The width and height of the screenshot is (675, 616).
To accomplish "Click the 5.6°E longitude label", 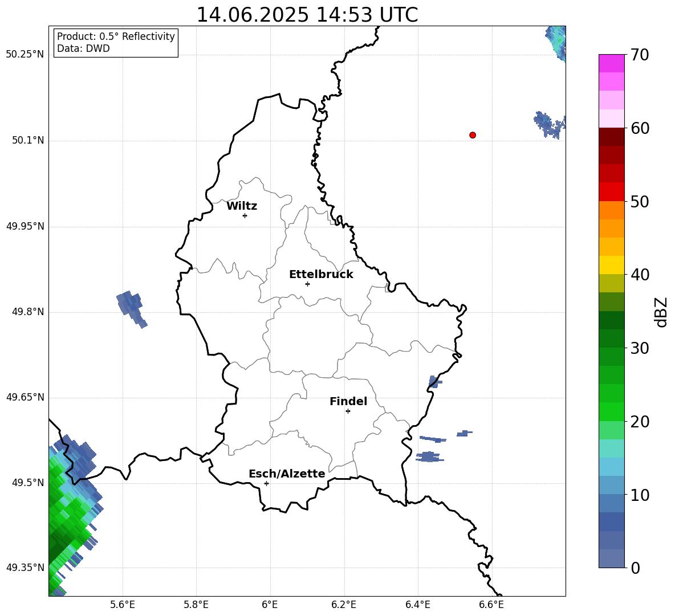I will click(123, 605).
